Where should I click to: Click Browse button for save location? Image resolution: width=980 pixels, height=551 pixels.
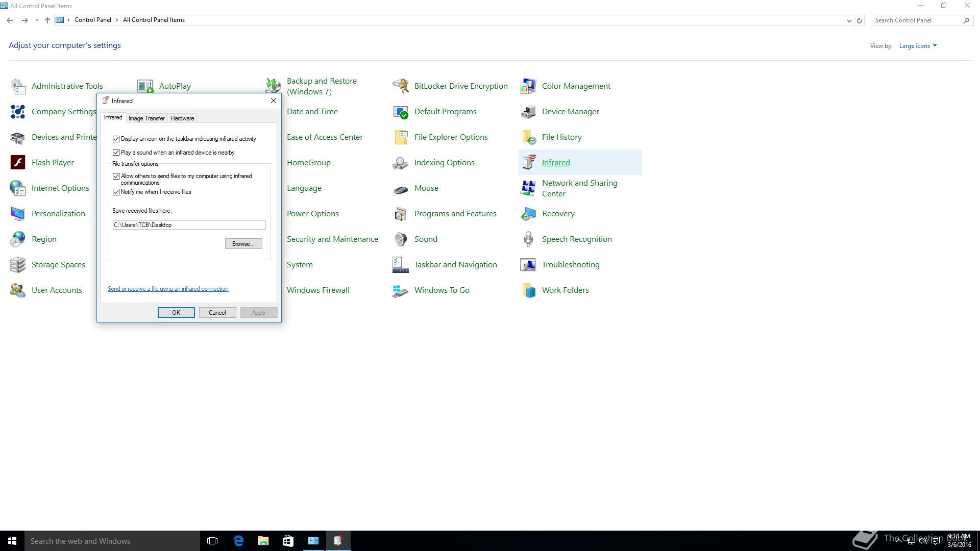pos(243,244)
